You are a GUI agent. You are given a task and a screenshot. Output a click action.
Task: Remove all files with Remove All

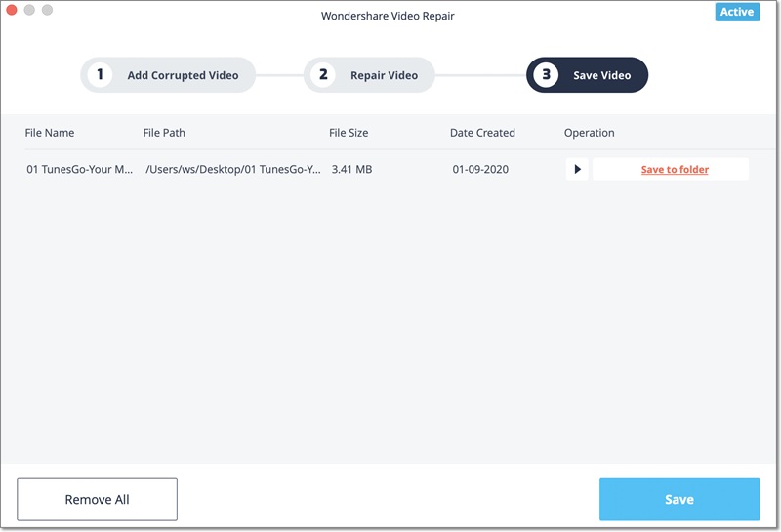tap(97, 499)
